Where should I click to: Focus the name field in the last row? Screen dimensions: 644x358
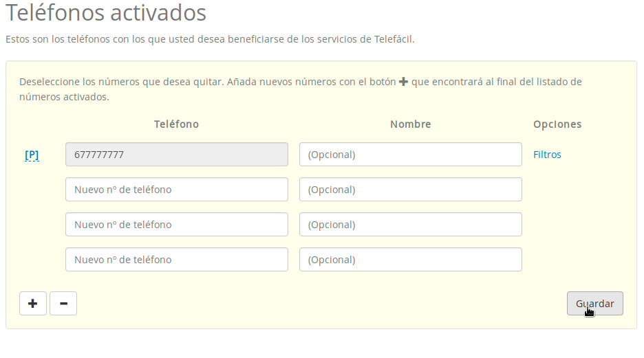[x=410, y=260]
